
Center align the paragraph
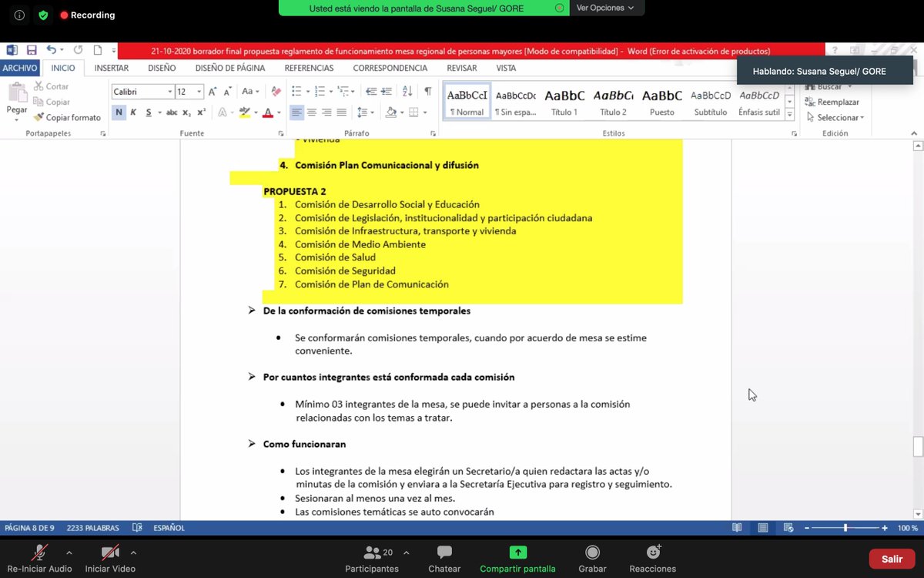point(312,113)
